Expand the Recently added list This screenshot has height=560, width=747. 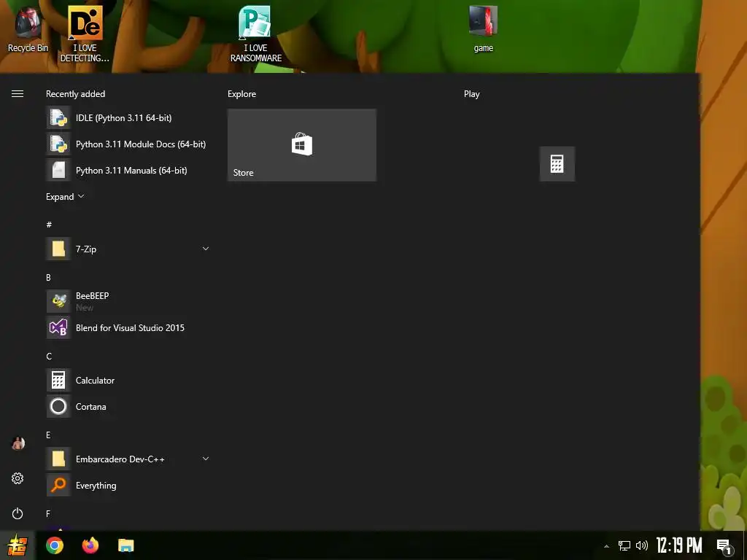65,197
